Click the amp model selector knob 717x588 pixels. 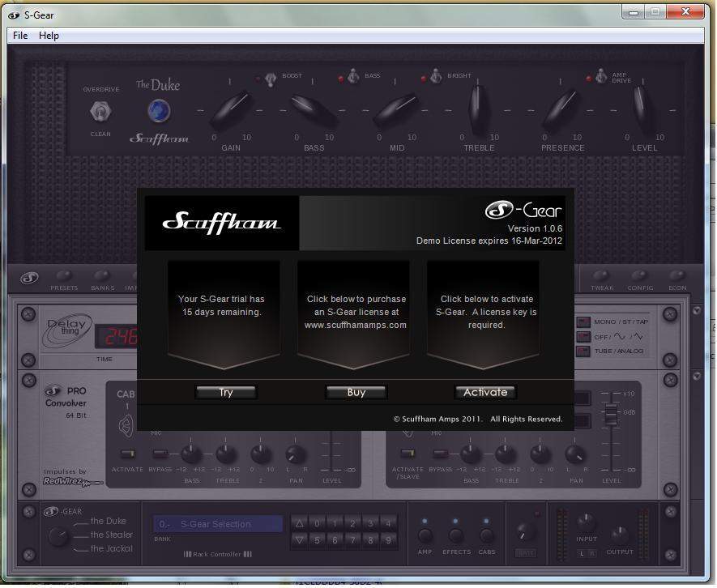58,535
